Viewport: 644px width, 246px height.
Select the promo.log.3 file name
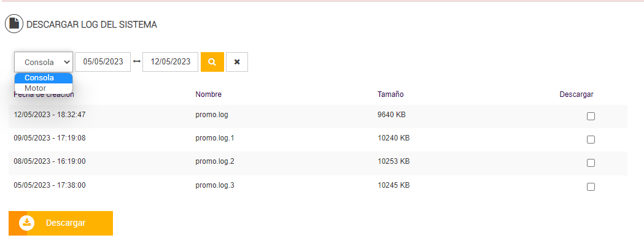click(x=215, y=185)
